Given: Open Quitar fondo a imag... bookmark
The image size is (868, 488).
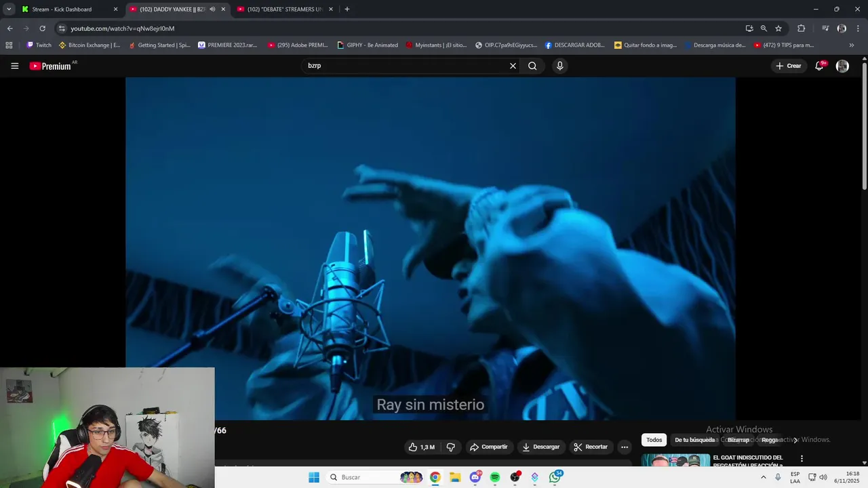Looking at the screenshot, I should pyautogui.click(x=646, y=45).
